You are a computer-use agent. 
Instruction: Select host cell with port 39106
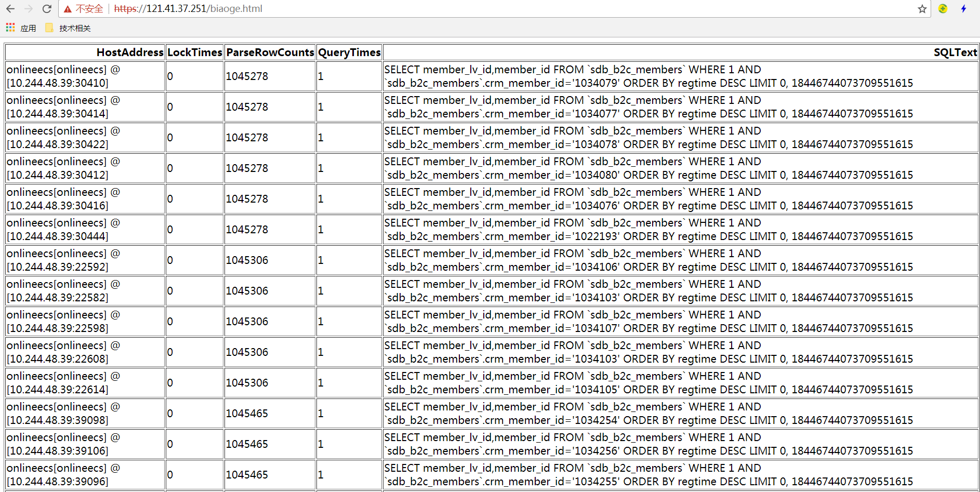[x=85, y=444]
